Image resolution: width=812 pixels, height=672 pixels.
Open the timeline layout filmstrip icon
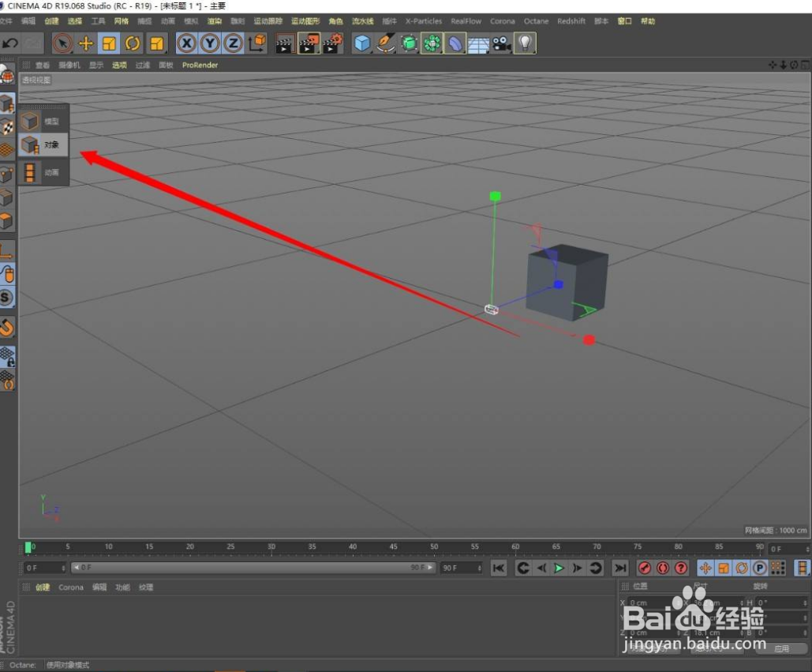tap(803, 569)
